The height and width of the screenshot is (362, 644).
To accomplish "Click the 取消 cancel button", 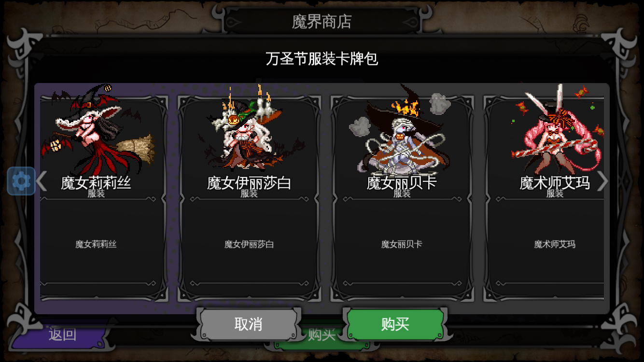I will pyautogui.click(x=248, y=324).
